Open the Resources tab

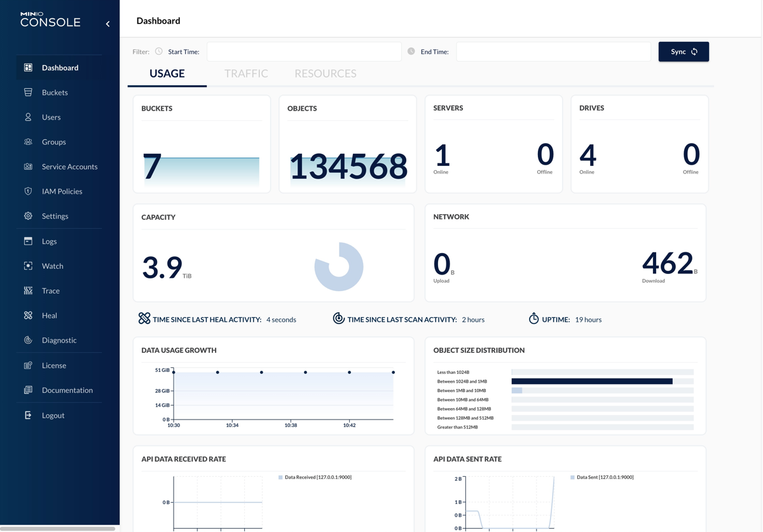point(326,74)
